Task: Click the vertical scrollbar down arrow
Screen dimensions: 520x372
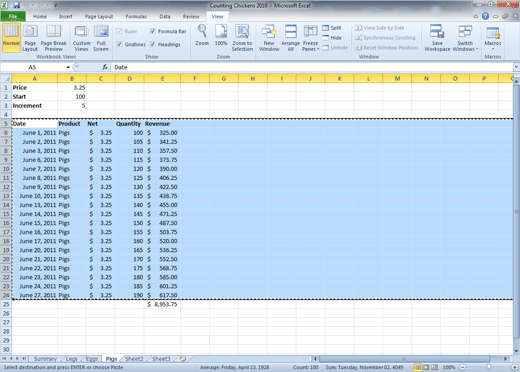Action: (516, 351)
